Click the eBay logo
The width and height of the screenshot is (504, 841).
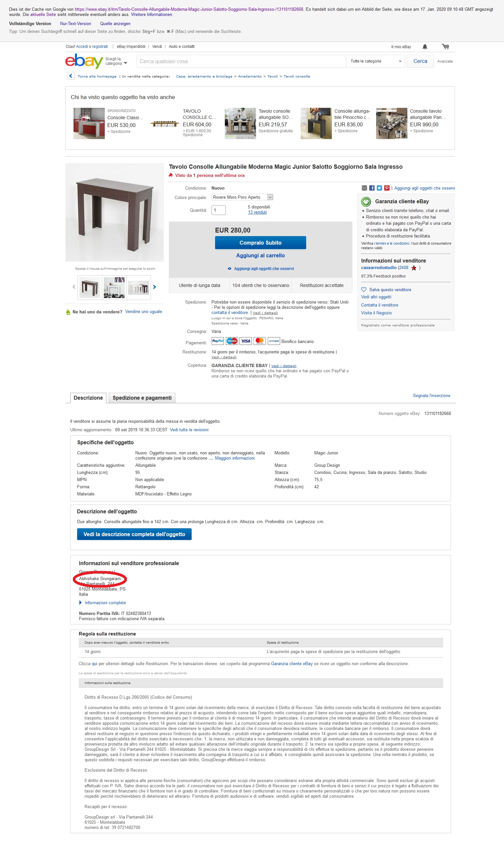(x=84, y=61)
